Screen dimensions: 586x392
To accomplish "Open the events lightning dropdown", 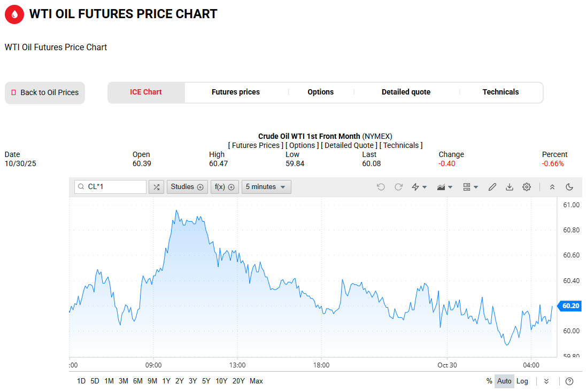I will [x=419, y=187].
